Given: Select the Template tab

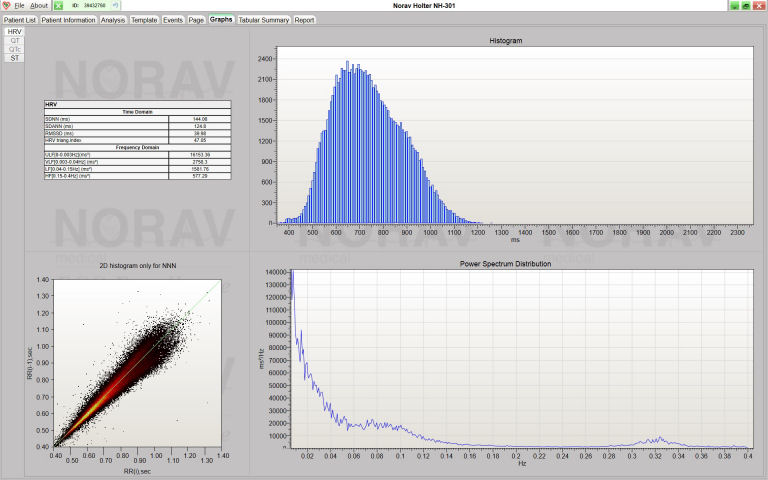Looking at the screenshot, I should 144,19.
